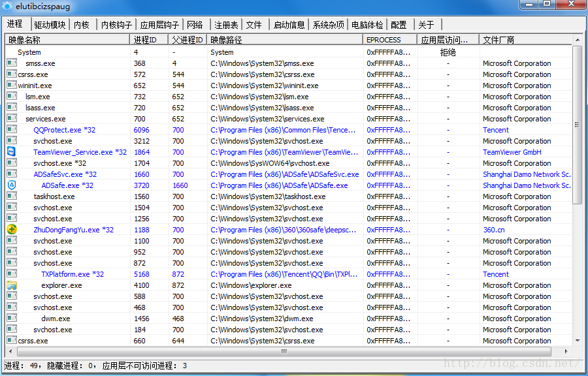This screenshot has width=588, height=376.
Task: Switch to 应用层钩子 tab
Action: (159, 25)
